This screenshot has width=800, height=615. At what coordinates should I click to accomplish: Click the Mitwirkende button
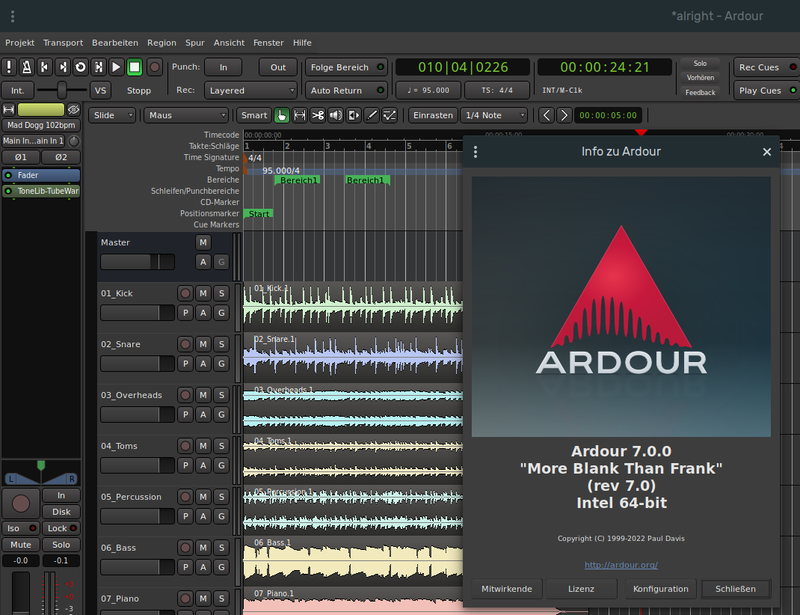pyautogui.click(x=507, y=589)
